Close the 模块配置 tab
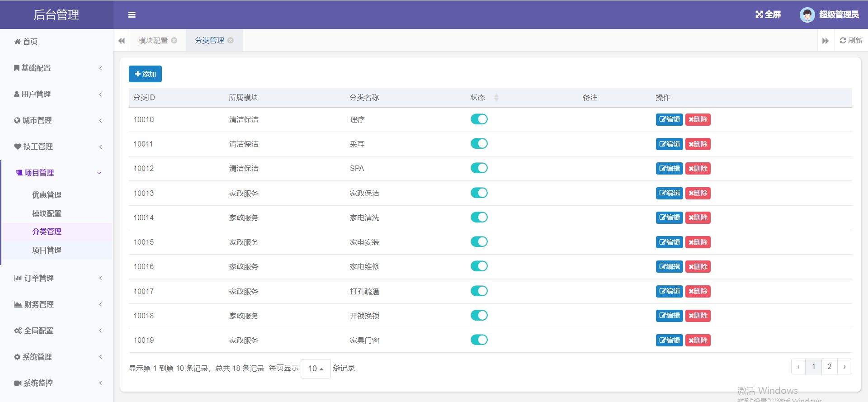The height and width of the screenshot is (402, 868). (x=175, y=41)
